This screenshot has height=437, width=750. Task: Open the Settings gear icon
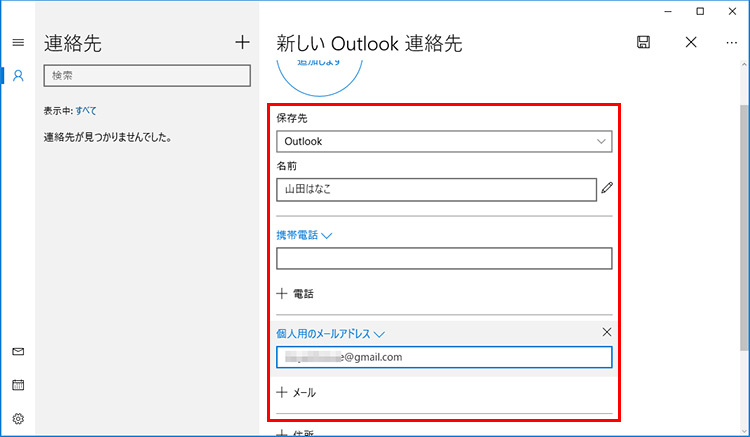18,419
